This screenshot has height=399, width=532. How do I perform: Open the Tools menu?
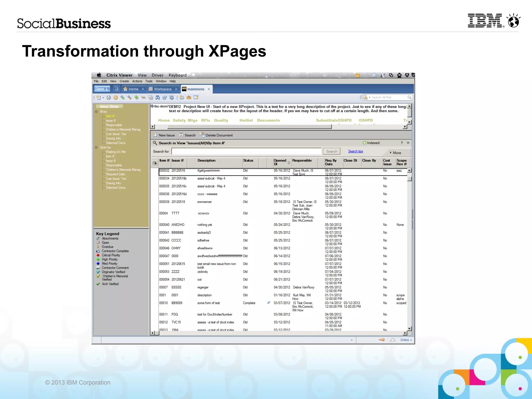tap(149, 81)
